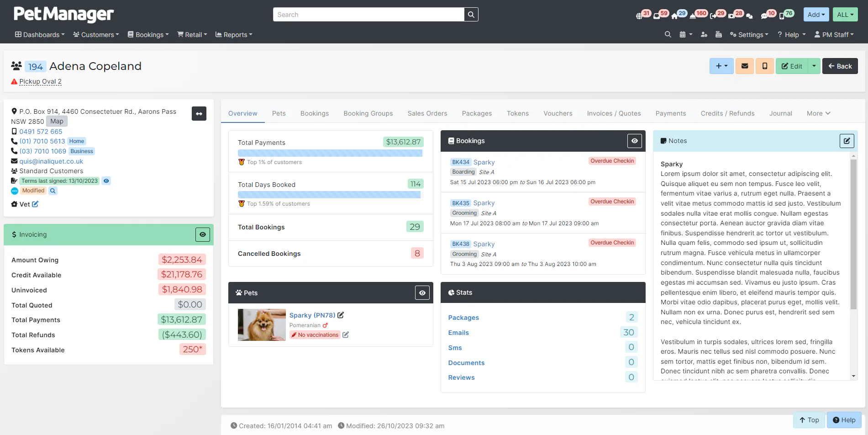868x435 pixels.
Task: Open the email address quis@inaliquet.co.uk
Action: pyautogui.click(x=51, y=161)
